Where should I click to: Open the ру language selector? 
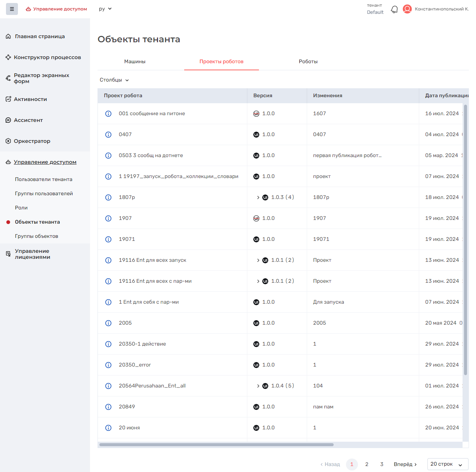(105, 9)
